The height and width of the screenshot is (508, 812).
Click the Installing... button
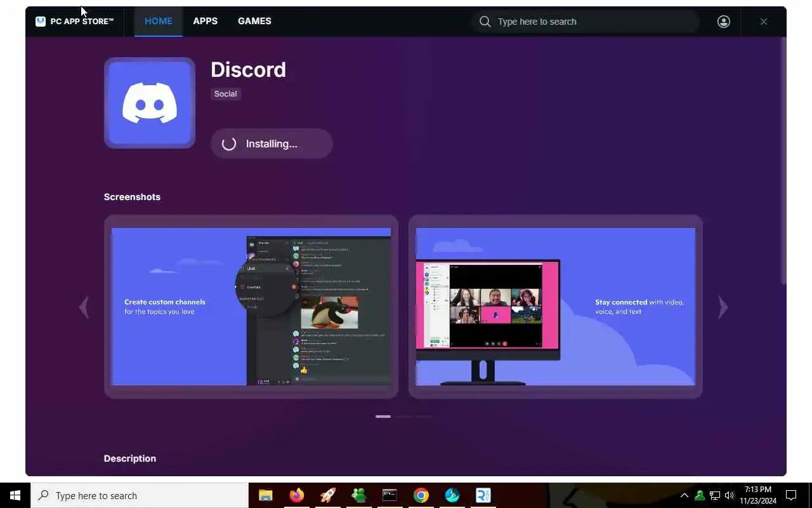coord(272,144)
